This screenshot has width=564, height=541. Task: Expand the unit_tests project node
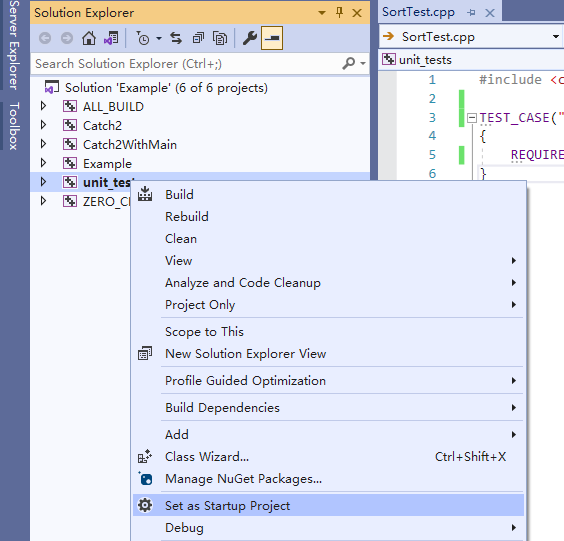(44, 182)
